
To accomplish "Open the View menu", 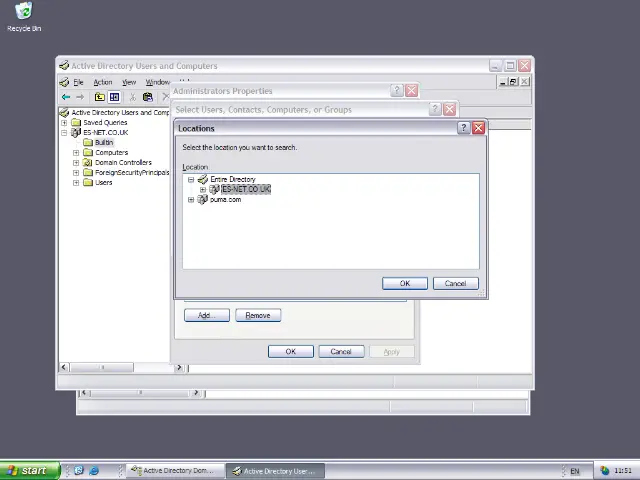I will (129, 82).
